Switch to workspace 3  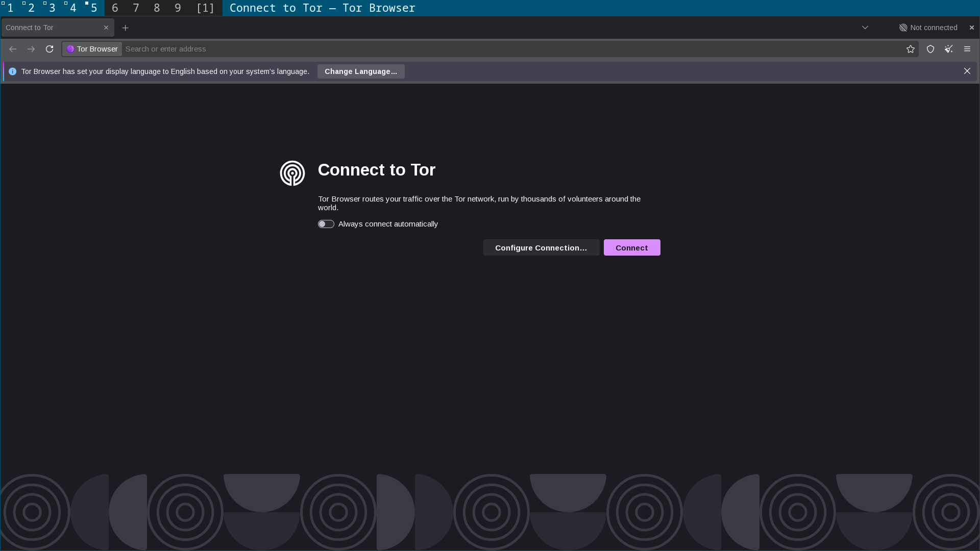pyautogui.click(x=52, y=8)
